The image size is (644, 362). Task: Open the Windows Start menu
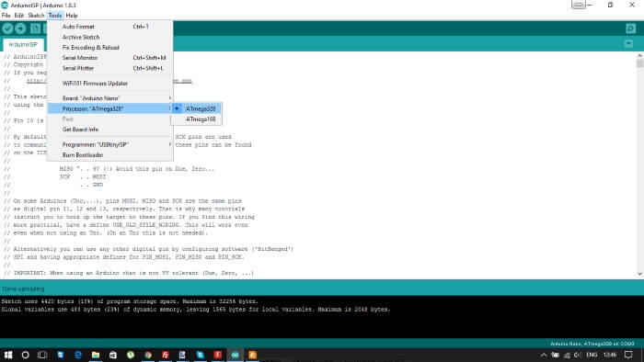click(x=7, y=355)
